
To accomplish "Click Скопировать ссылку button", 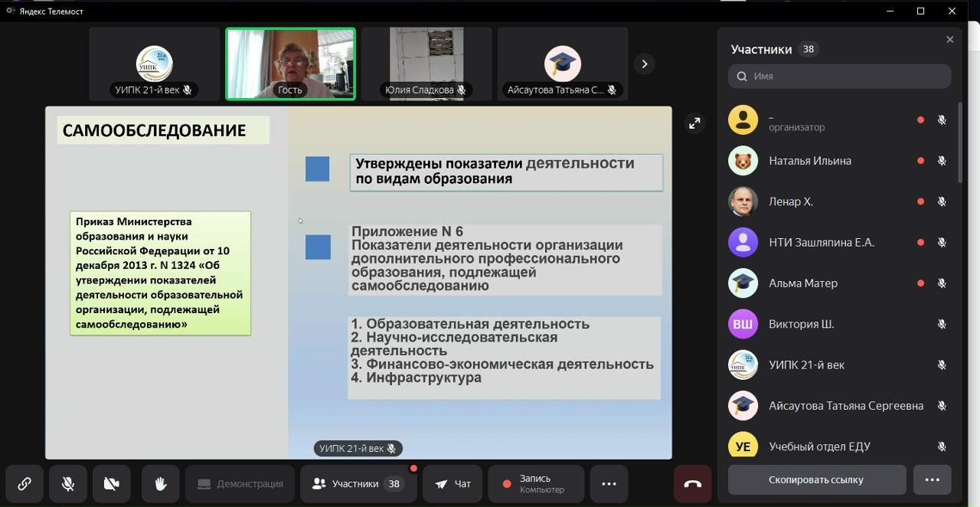I will click(x=816, y=480).
